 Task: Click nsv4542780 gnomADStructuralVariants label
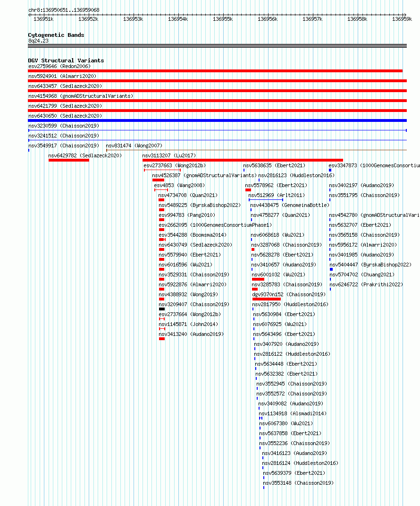coord(374,215)
